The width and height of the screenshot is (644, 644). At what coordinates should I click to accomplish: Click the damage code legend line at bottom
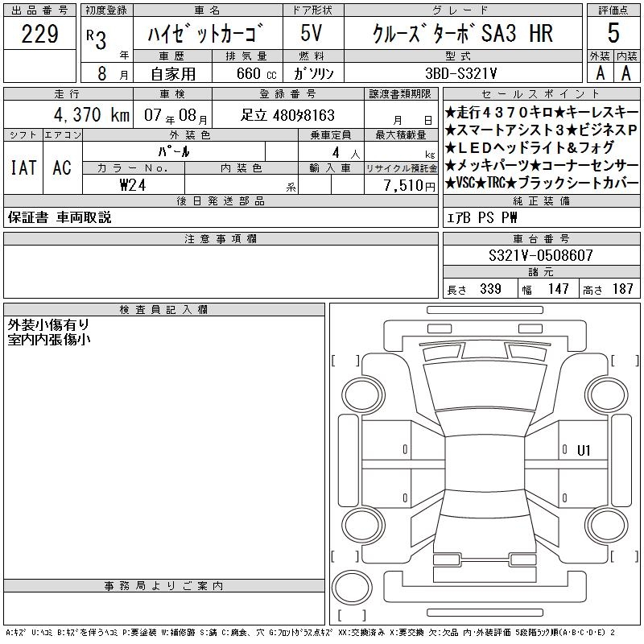tap(310, 633)
